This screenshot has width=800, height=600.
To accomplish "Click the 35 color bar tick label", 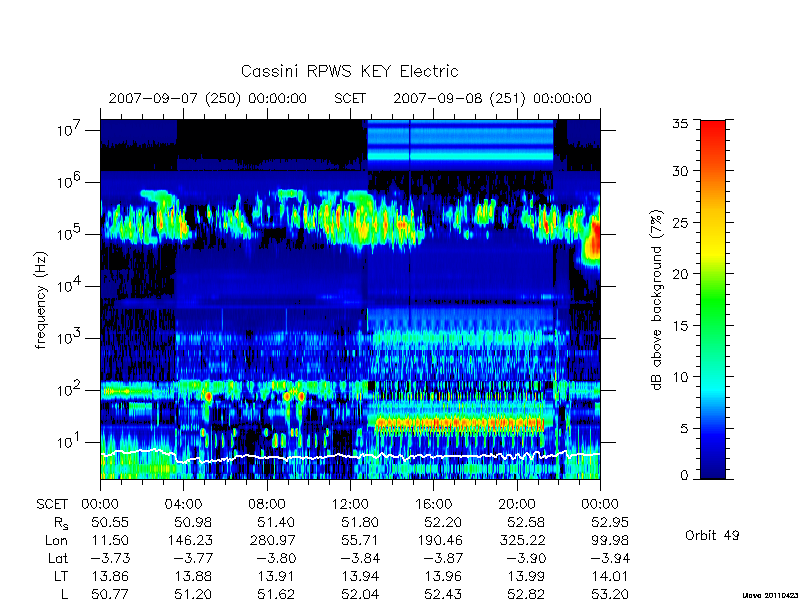I will point(679,123).
